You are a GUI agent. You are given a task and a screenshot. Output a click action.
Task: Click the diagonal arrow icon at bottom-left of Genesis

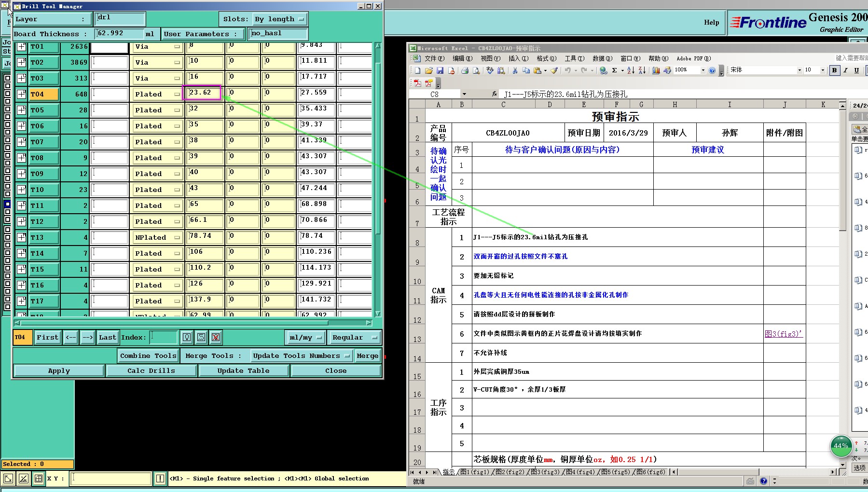(8, 478)
